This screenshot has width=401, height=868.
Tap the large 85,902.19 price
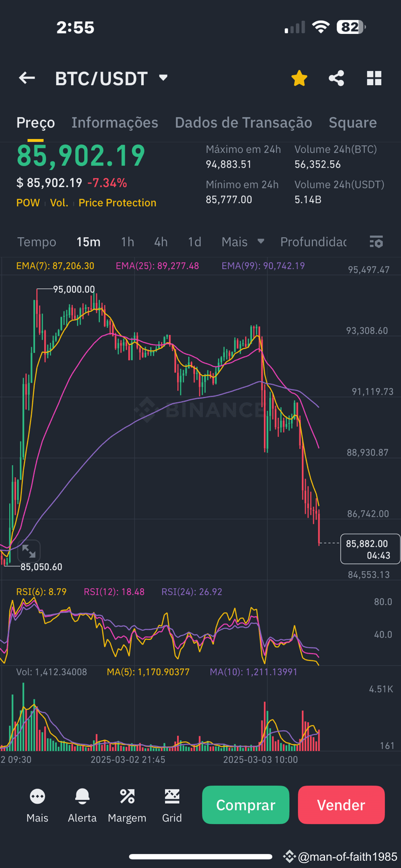click(81, 156)
